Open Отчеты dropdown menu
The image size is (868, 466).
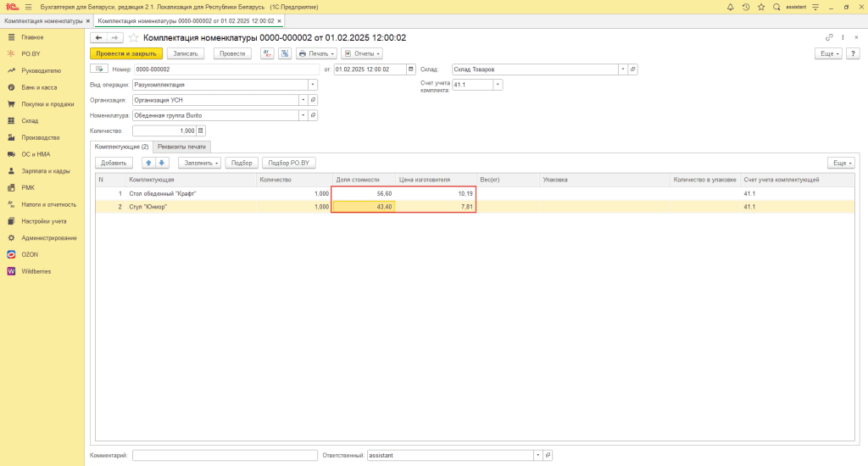363,53
